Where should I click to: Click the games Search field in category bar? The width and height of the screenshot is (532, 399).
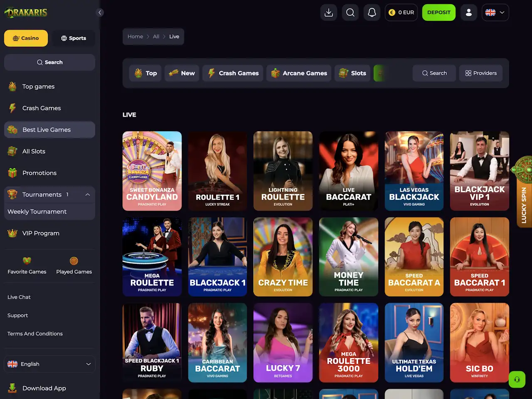(434, 73)
